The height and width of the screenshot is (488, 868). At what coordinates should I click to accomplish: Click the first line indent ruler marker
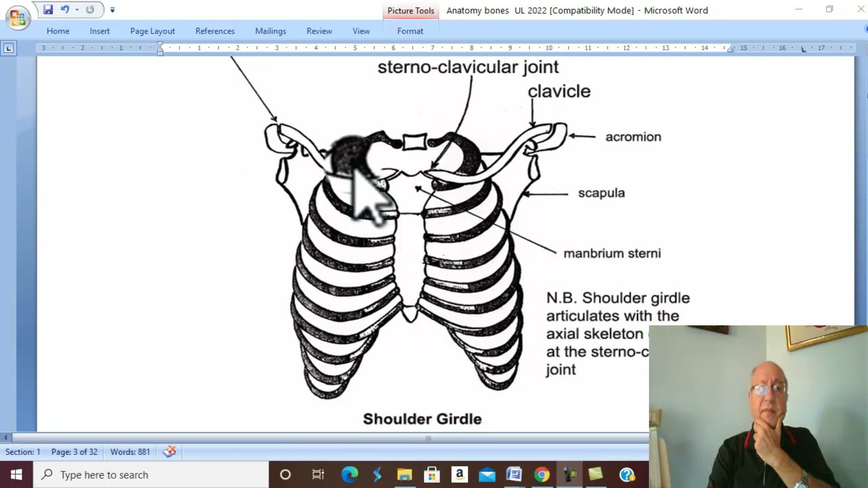[160, 45]
